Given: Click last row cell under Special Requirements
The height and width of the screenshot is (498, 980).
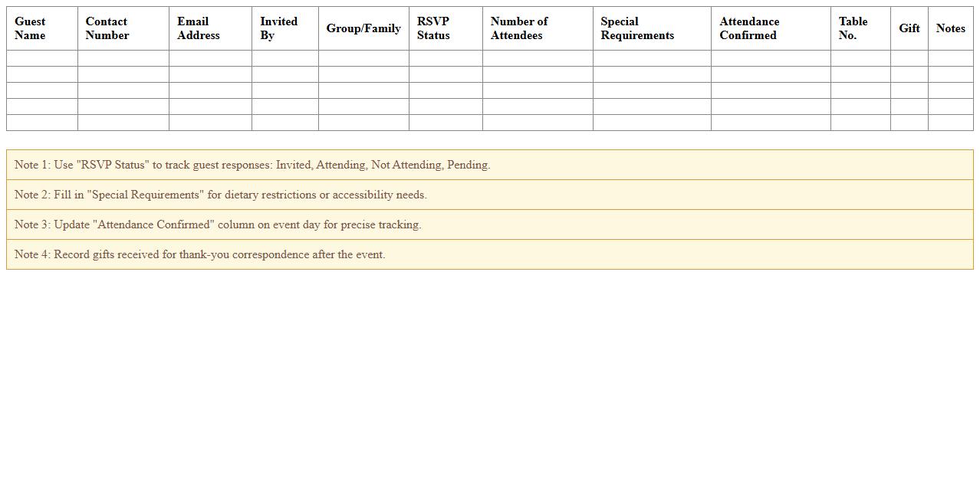Looking at the screenshot, I should click(652, 123).
